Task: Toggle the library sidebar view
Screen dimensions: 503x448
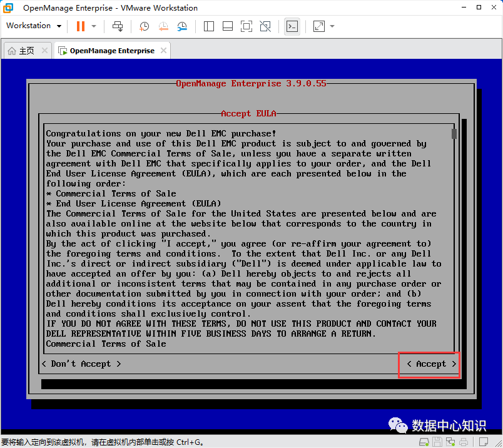Action: (209, 26)
